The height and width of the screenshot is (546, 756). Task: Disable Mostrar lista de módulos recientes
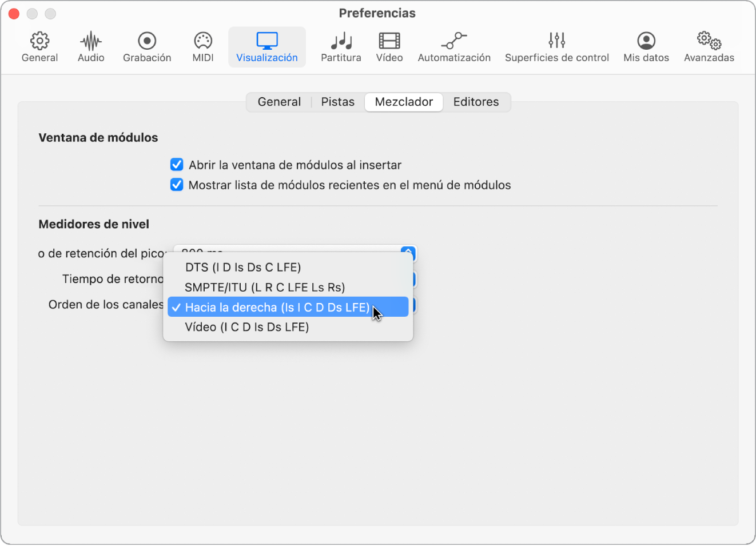point(177,185)
